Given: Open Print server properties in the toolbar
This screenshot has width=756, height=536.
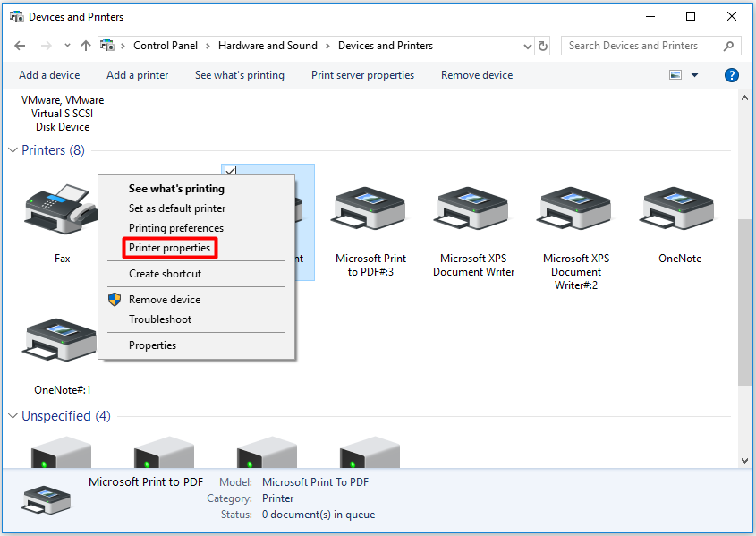Looking at the screenshot, I should tap(362, 75).
